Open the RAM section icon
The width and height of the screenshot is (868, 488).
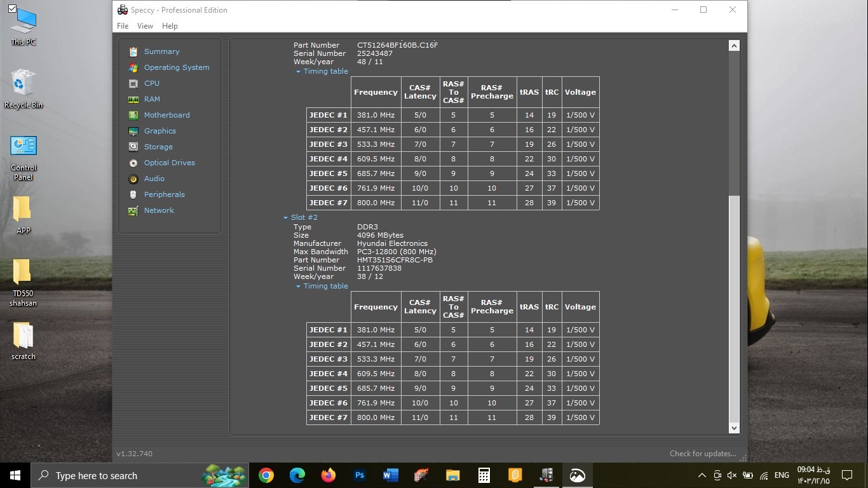pos(133,99)
